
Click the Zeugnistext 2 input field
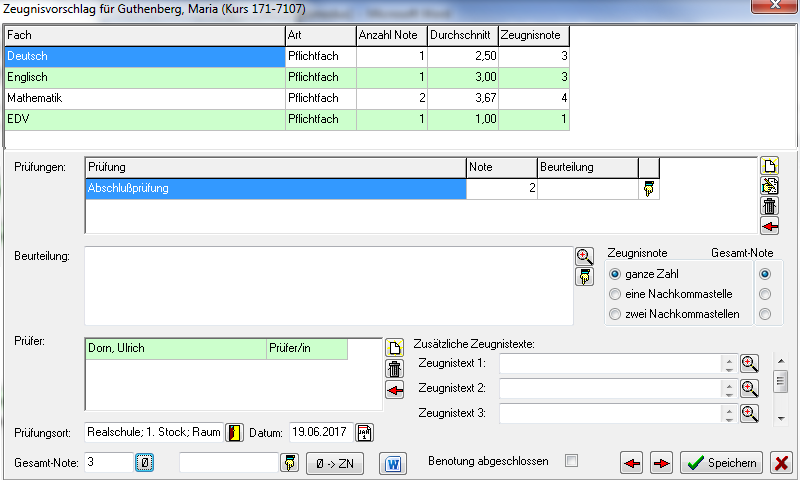coord(611,389)
